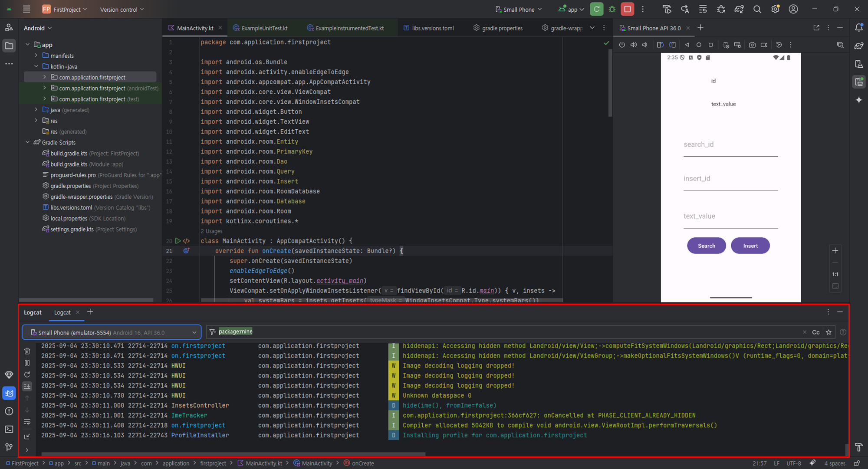Viewport: 868px width, 469px height.
Task: Click the red Stop app button
Action: [x=627, y=9]
